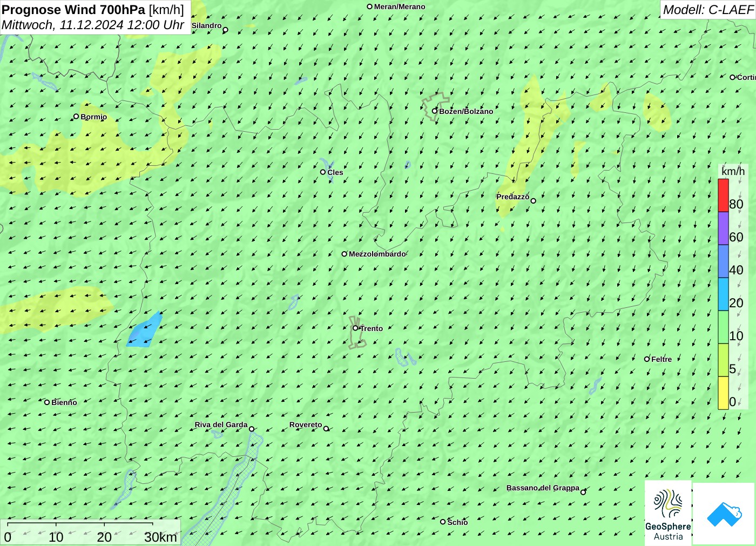
Task: Click the Bormio location marker
Action: tap(76, 117)
